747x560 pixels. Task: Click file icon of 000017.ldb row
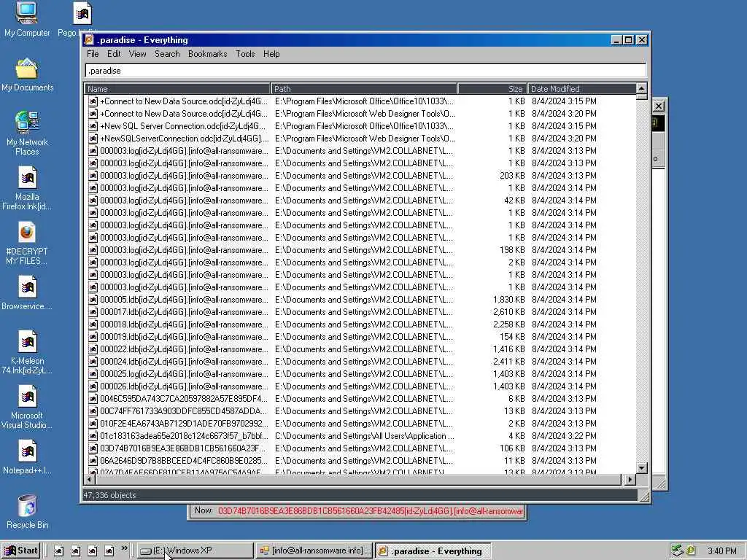93,312
